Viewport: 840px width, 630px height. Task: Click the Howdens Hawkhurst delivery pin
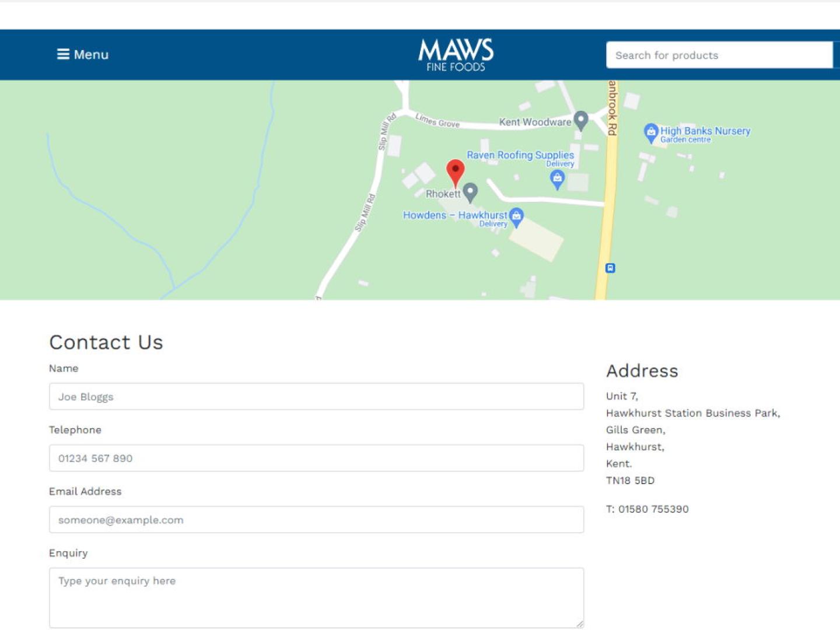pyautogui.click(x=517, y=215)
